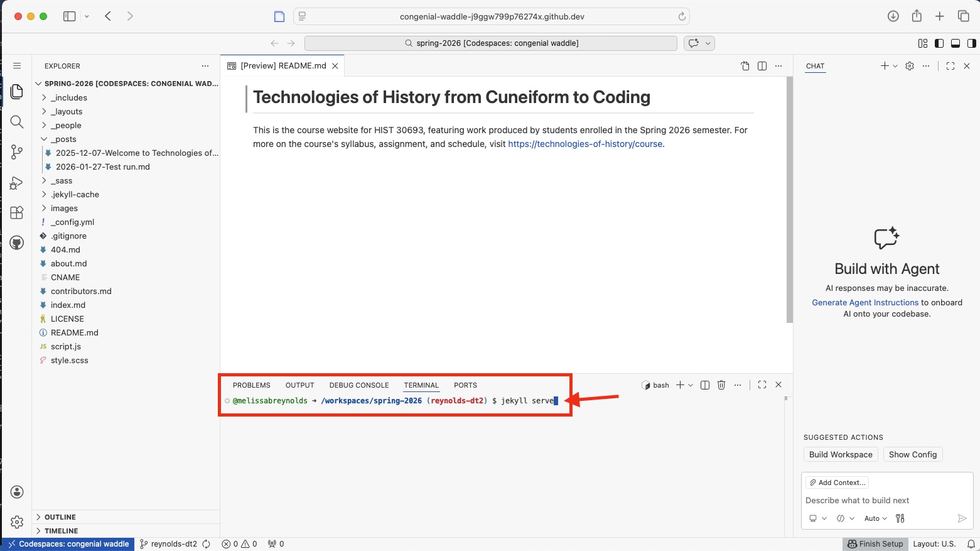Switch to the PORTS tab
This screenshot has width=980, height=551.
465,385
